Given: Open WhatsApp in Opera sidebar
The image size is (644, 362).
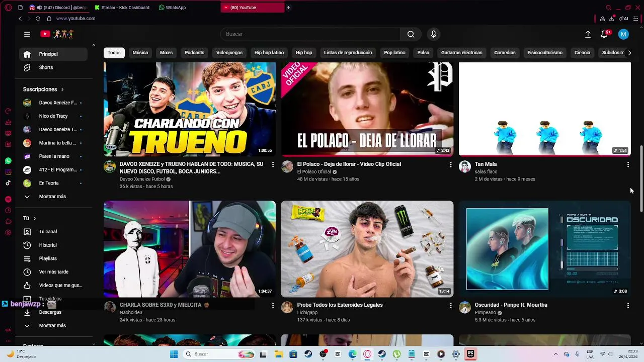Looking at the screenshot, I should [8, 161].
